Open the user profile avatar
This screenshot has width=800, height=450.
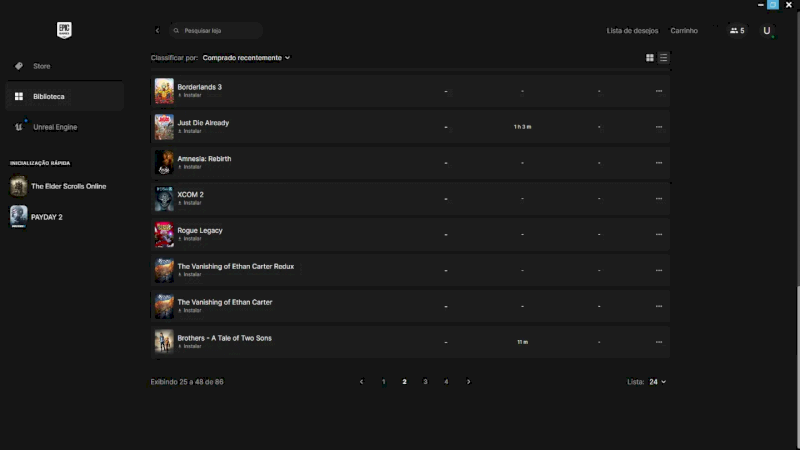(x=767, y=31)
